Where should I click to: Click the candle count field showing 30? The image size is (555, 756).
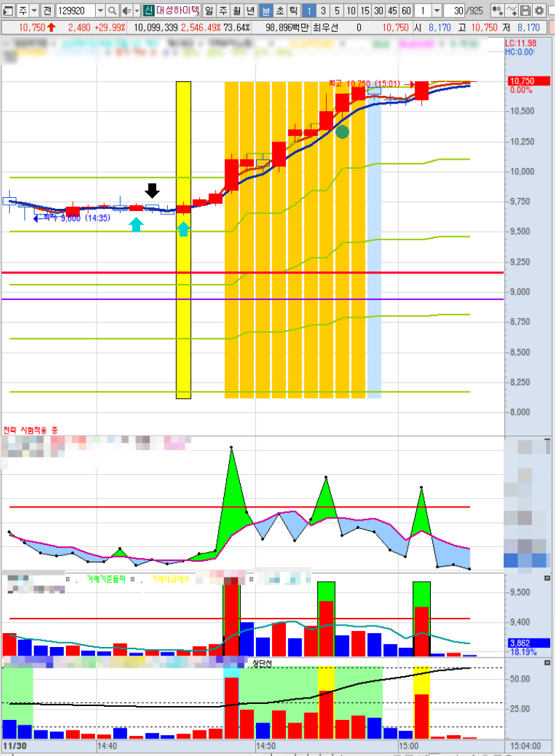pyautogui.click(x=454, y=10)
